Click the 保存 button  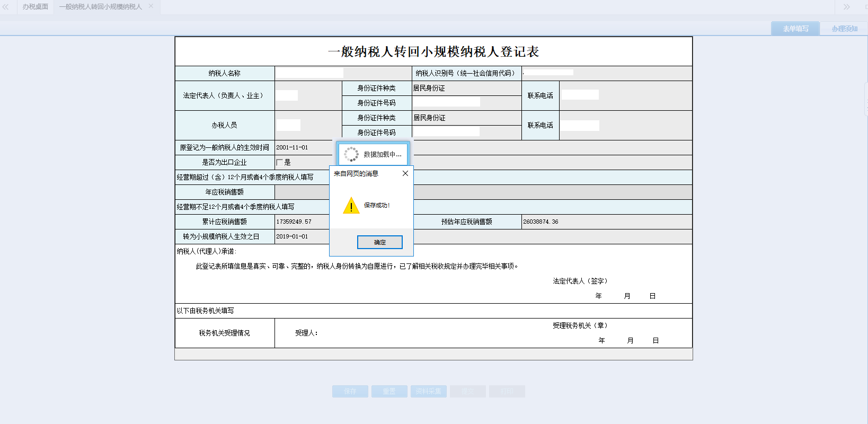click(350, 391)
